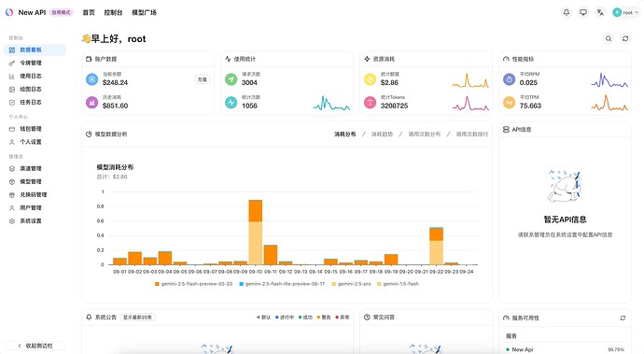
Task: Click the 总计: $2.86 chart subtitle
Action: click(x=112, y=177)
